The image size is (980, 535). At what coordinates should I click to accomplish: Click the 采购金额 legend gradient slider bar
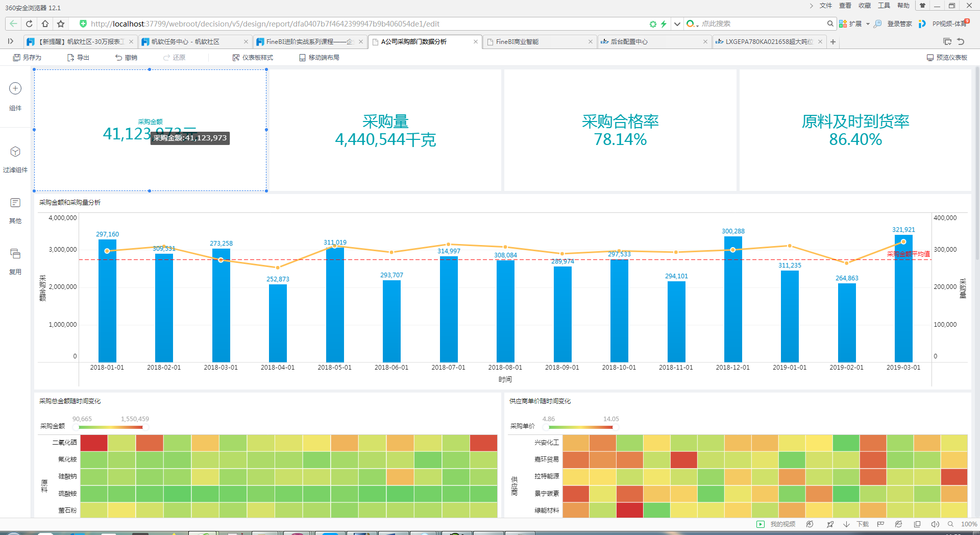click(111, 427)
